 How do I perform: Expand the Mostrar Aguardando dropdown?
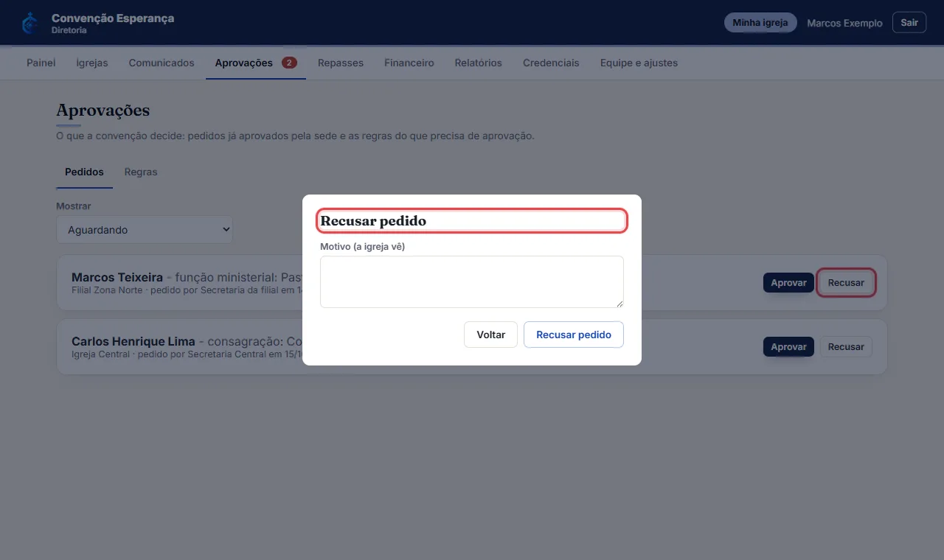(145, 230)
